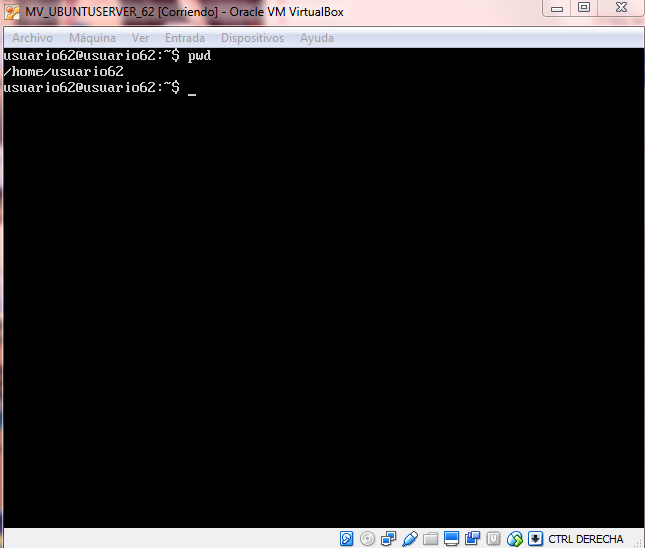The image size is (645, 548).
Task: Click the /home/usuario62 output line
Action: pyautogui.click(x=63, y=72)
